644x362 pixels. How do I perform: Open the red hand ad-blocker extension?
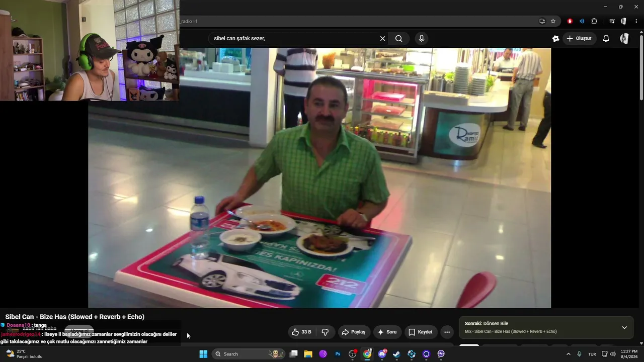coord(570,21)
